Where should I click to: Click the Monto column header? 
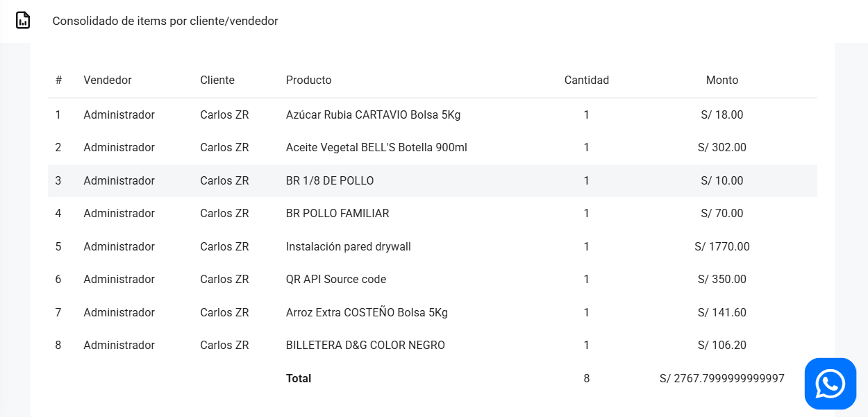pos(722,80)
